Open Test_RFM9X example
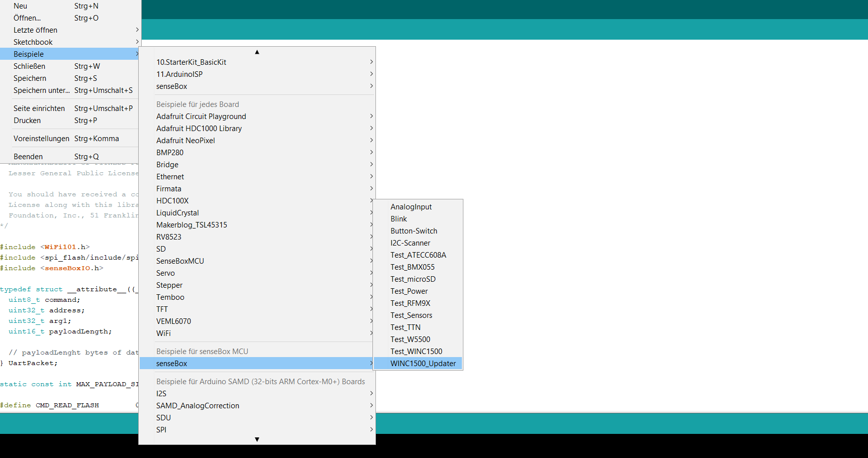Viewport: 868px width, 458px height. click(x=418, y=303)
